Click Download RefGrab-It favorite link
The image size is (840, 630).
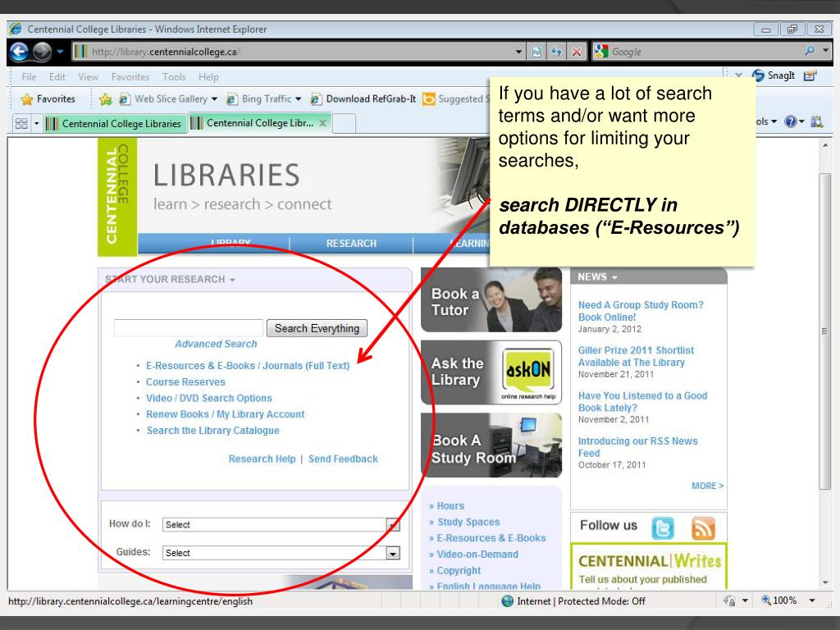(x=363, y=98)
